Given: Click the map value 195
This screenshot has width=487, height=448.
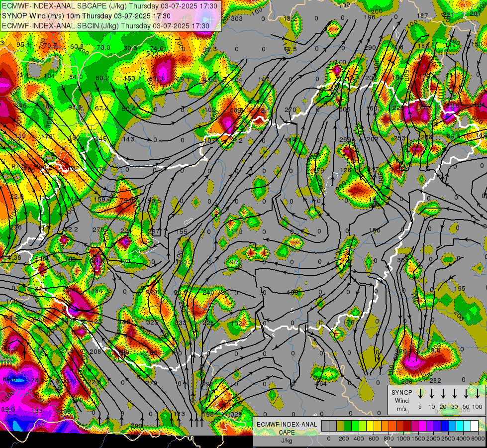Looking at the screenshot, I should click(460, 289).
